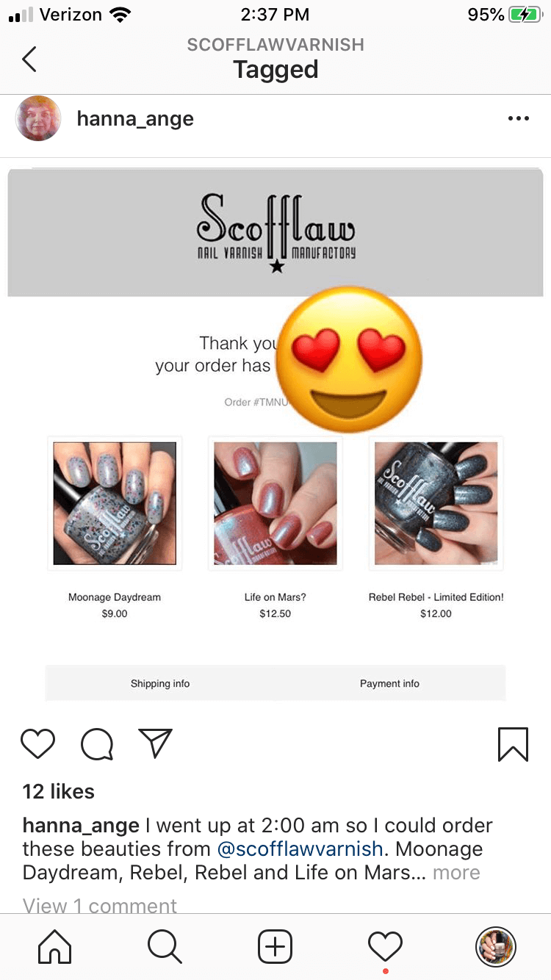Viewport: 551px width, 980px height.
Task: Share post with paper plane icon
Action: (x=155, y=743)
